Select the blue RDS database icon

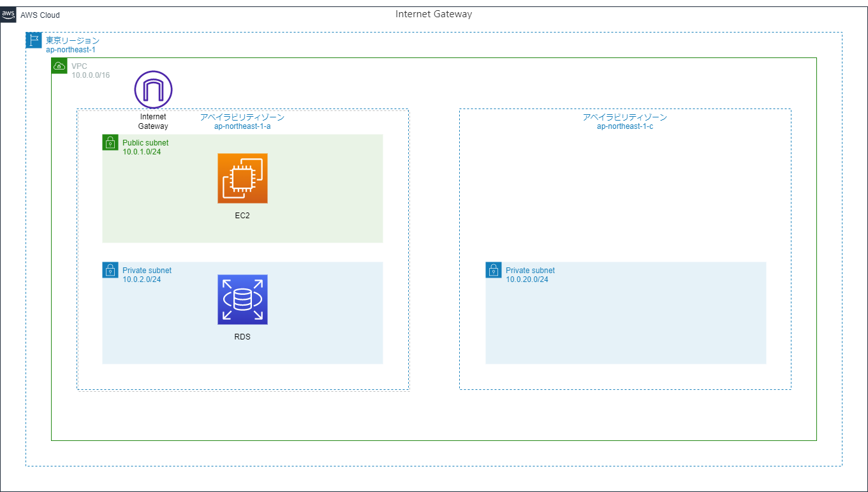pos(242,300)
